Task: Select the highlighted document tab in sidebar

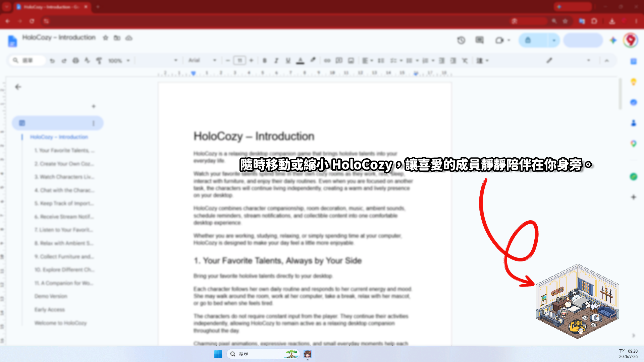Action: coord(58,123)
